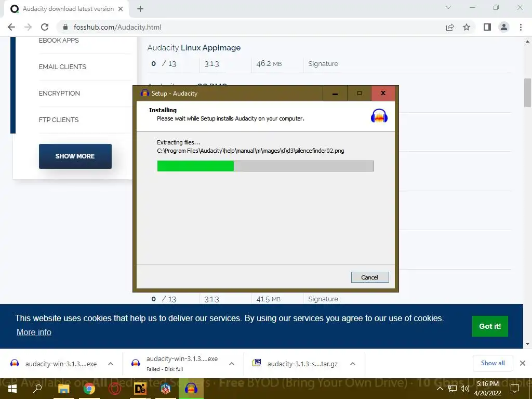Open the De app in taskbar
The image size is (532, 399).
(x=140, y=389)
